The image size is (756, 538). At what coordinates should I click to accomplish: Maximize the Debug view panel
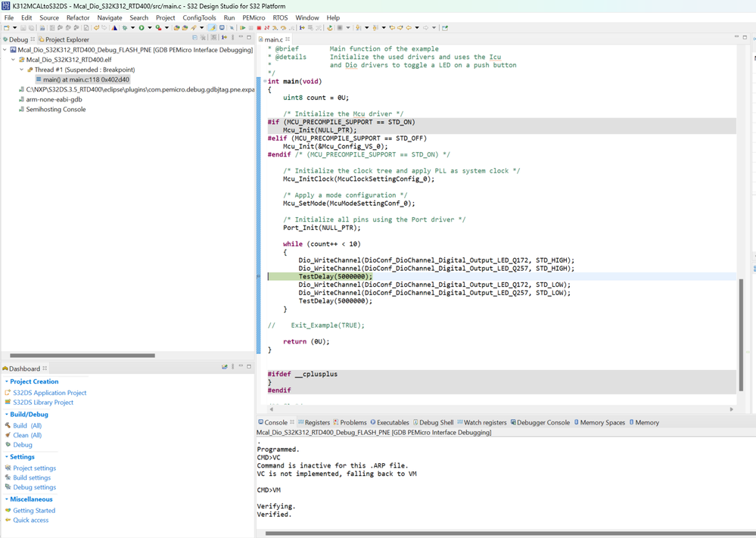(249, 37)
